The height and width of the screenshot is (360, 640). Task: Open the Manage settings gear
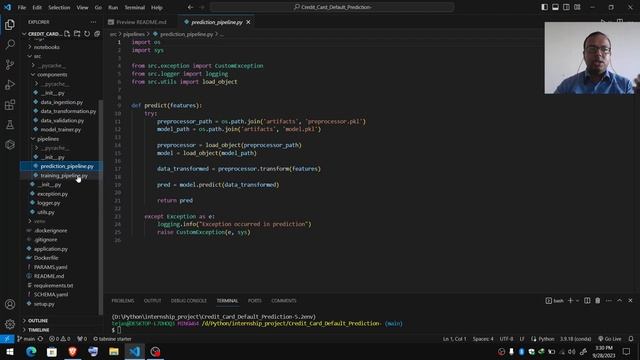[10, 324]
